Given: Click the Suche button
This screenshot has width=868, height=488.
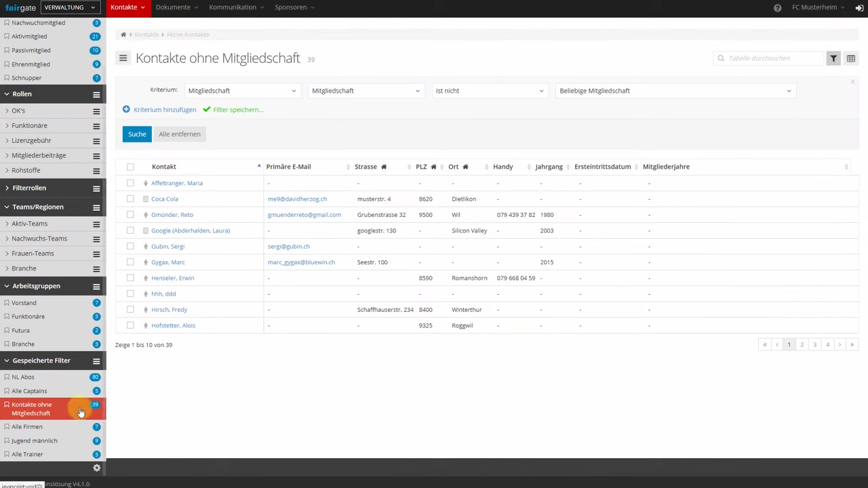Looking at the screenshot, I should point(137,134).
